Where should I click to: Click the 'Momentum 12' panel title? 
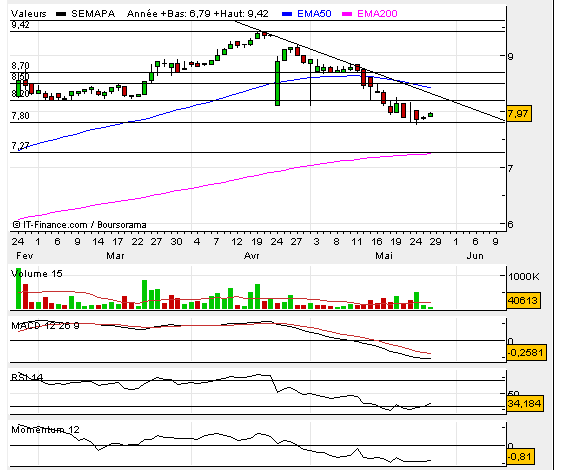(x=45, y=429)
